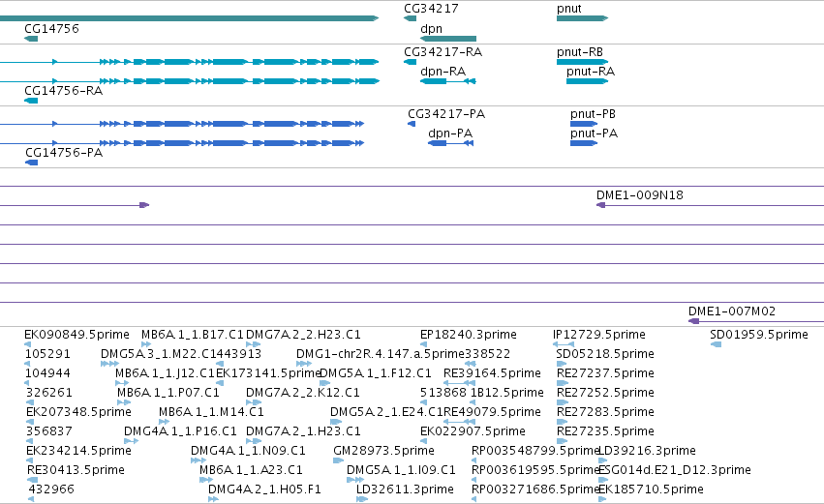Select EST 443913
Image resolution: width=824 pixels, height=504 pixels.
[238, 354]
